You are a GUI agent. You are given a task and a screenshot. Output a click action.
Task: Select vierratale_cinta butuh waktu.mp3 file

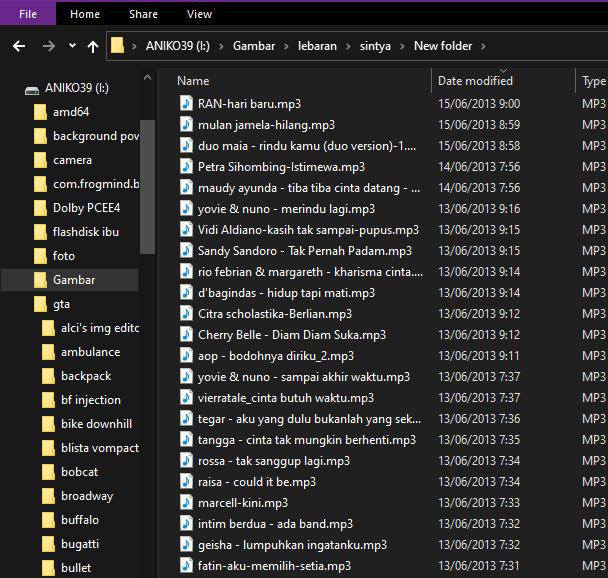286,398
